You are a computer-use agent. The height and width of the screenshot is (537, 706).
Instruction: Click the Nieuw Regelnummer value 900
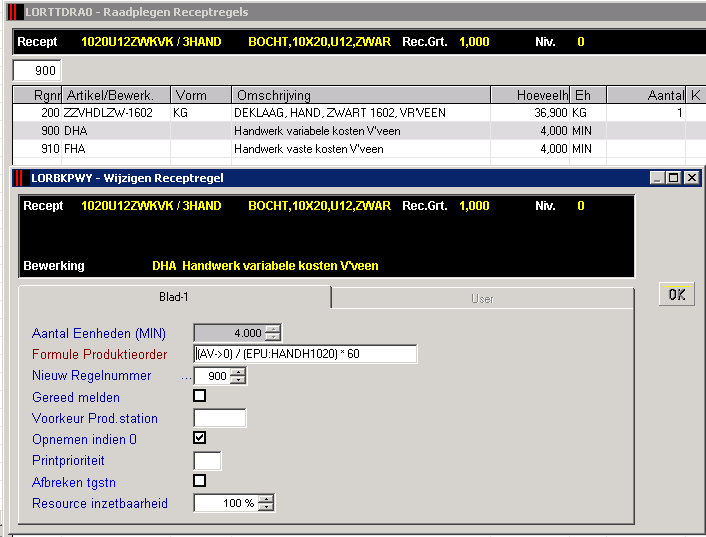212,376
